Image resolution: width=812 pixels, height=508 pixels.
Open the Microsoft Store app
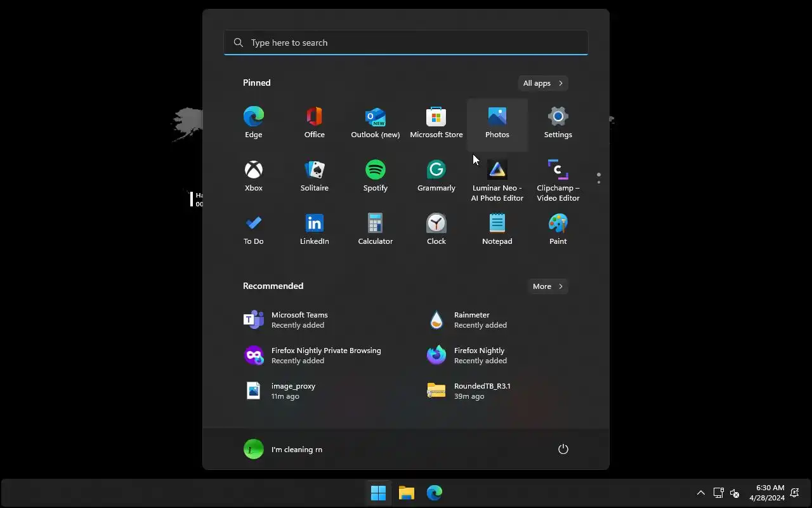436,124
